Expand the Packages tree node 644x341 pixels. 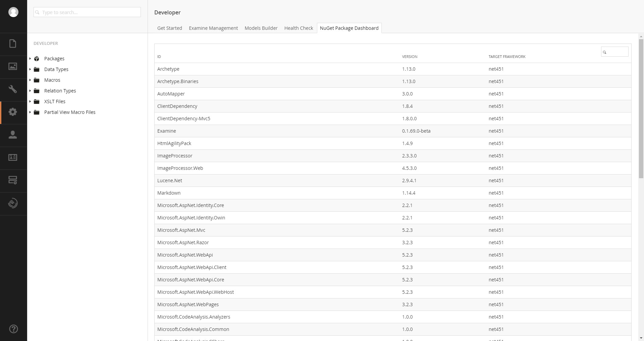[x=30, y=59]
